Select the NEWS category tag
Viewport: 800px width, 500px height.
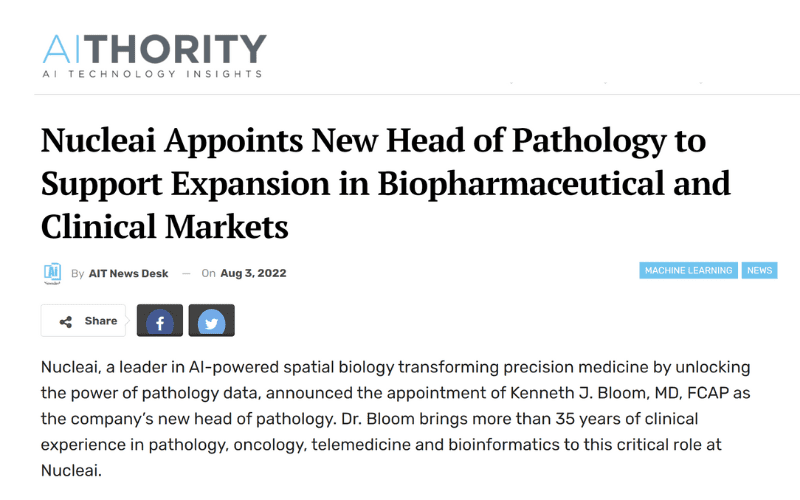760,270
